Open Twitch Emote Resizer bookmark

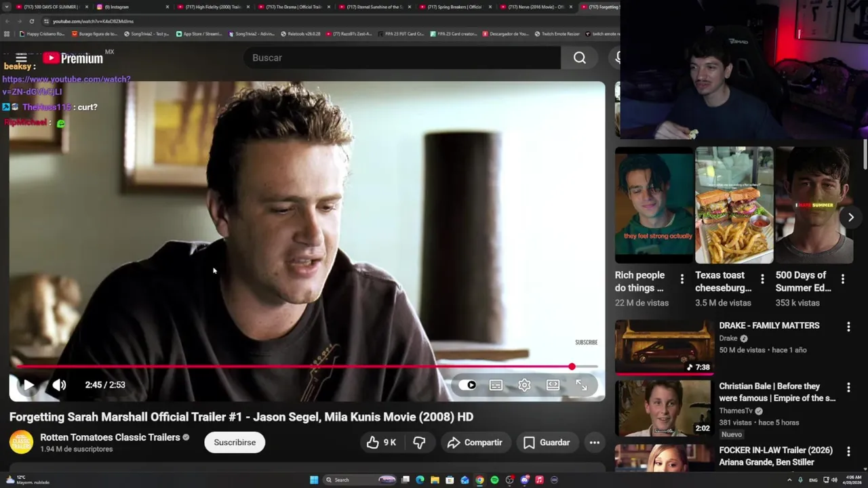557,34
